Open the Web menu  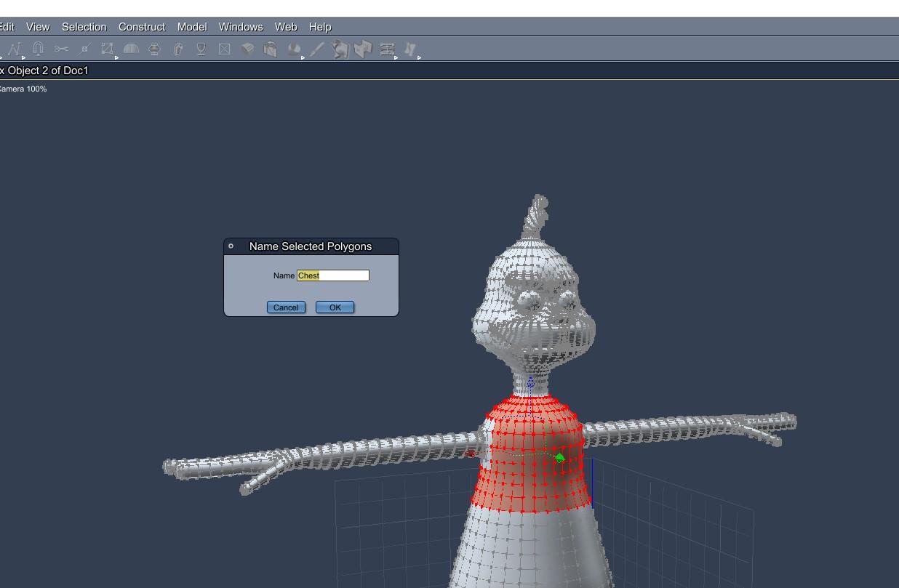(x=286, y=27)
